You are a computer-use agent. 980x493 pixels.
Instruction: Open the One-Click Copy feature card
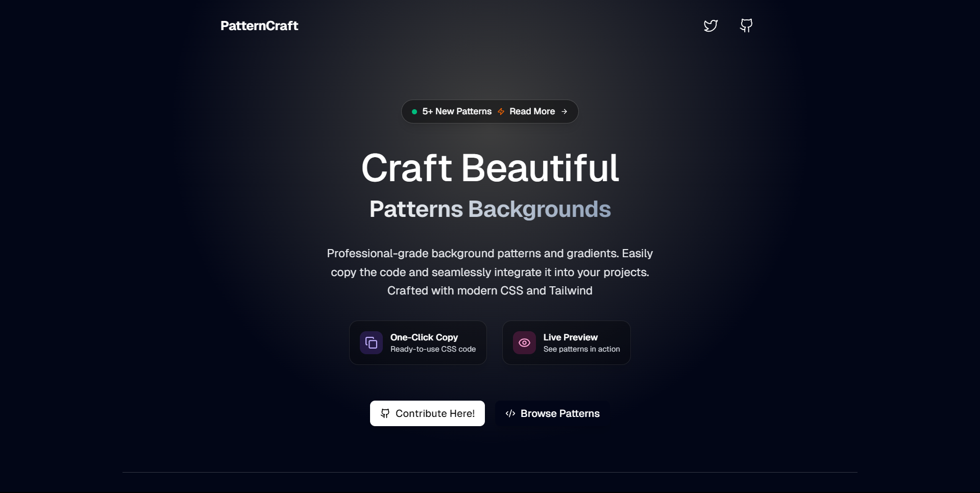pos(418,342)
